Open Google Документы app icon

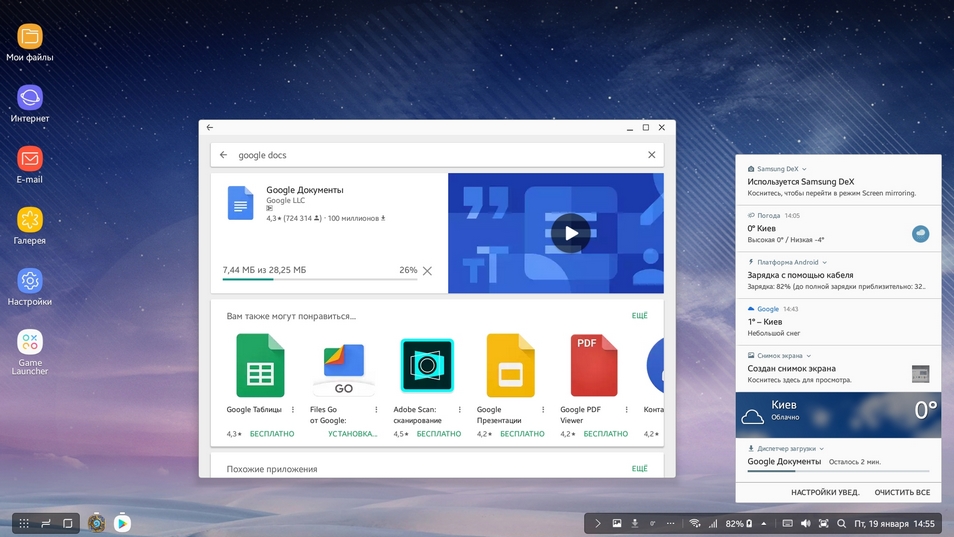pyautogui.click(x=240, y=203)
